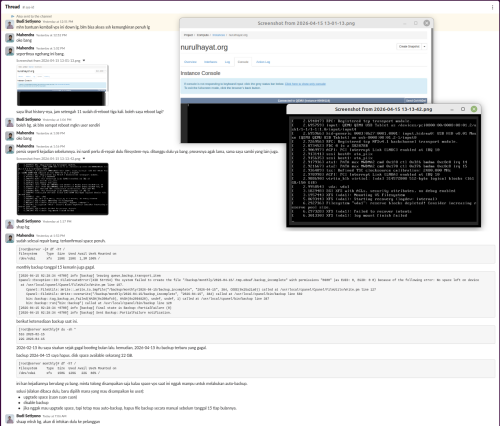Click Budi Setiyono's avatar on 'boleh bg' message

click(10, 122)
